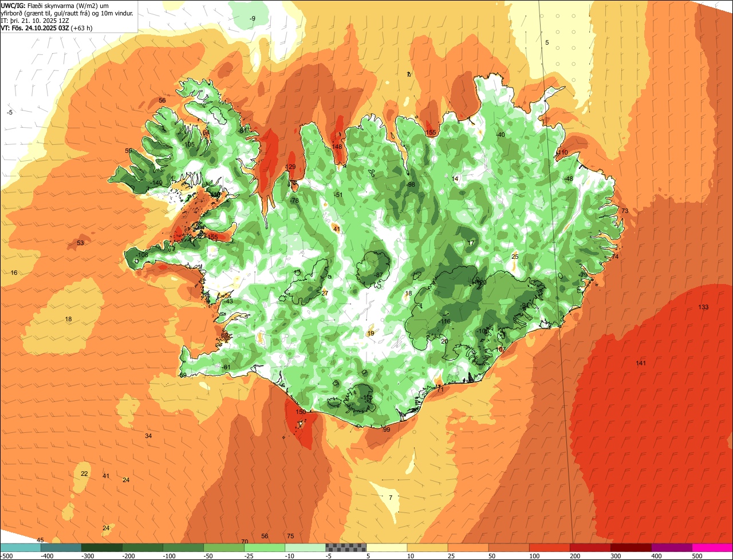The image size is (733, 560).
Task: Click the map value '-78' in northwest Iceland
Action: pyautogui.click(x=294, y=201)
